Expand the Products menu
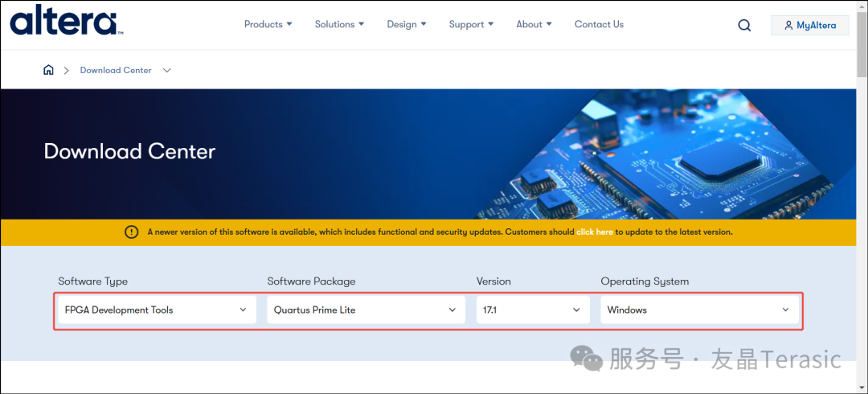This screenshot has width=868, height=394. 268,24
